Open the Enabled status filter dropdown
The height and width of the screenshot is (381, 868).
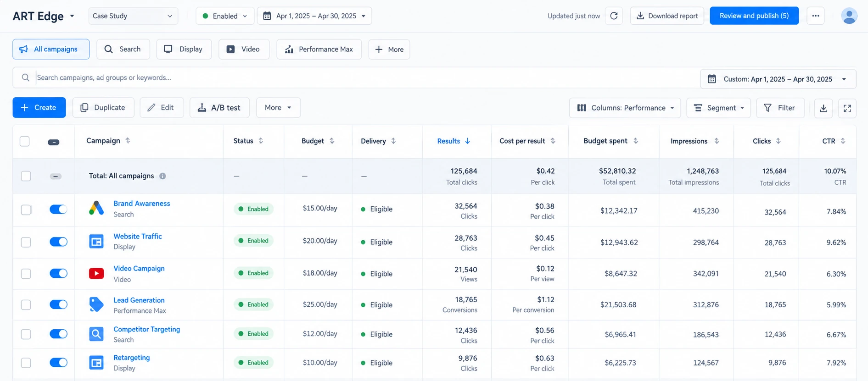pyautogui.click(x=224, y=16)
